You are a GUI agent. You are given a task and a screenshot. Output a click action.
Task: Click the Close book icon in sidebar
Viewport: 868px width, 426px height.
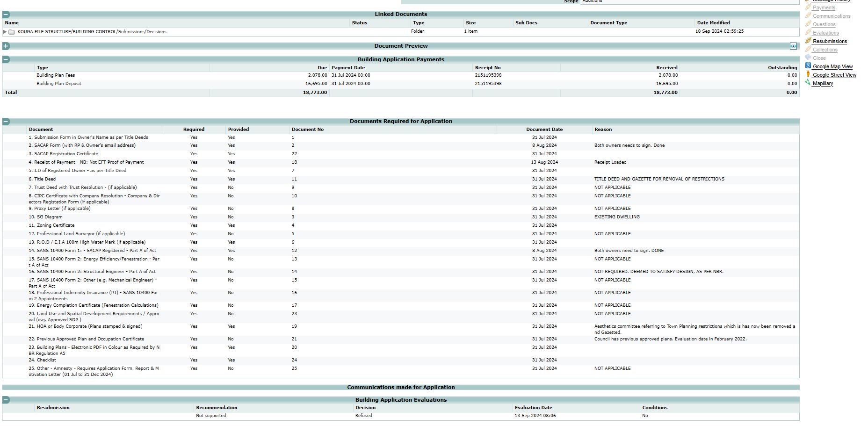click(808, 58)
